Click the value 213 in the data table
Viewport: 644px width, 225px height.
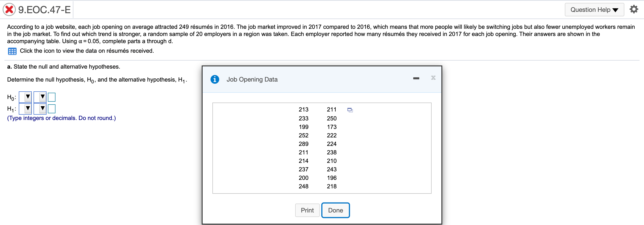click(303, 109)
